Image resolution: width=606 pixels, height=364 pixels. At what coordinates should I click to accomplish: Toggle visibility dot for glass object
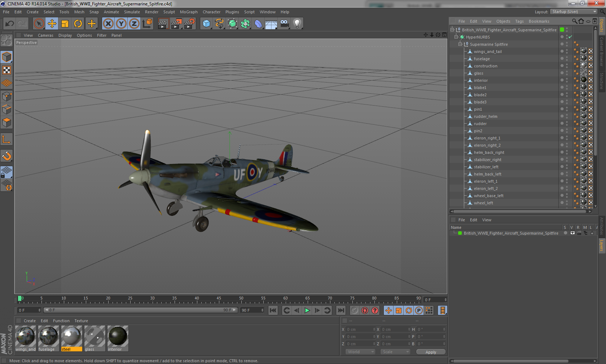(562, 72)
